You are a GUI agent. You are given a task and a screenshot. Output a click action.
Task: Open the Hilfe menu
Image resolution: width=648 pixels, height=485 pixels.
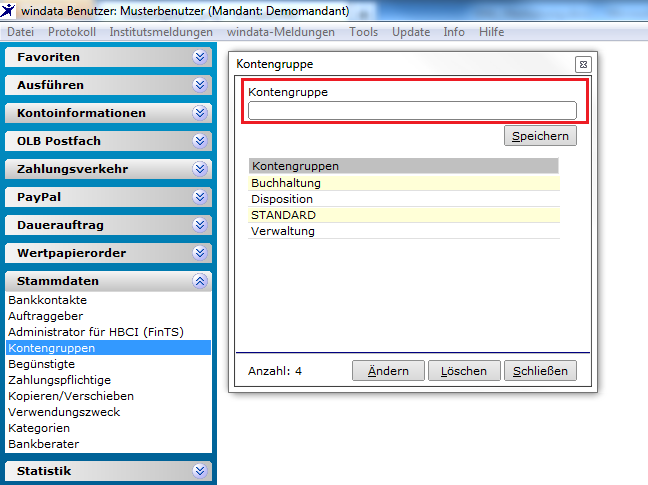point(492,32)
